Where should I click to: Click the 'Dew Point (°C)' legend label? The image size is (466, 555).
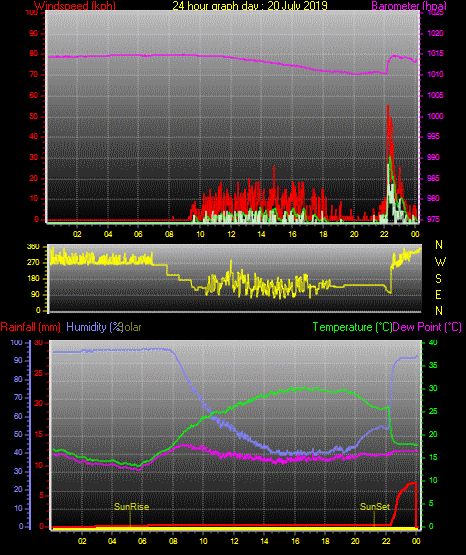coord(427,327)
